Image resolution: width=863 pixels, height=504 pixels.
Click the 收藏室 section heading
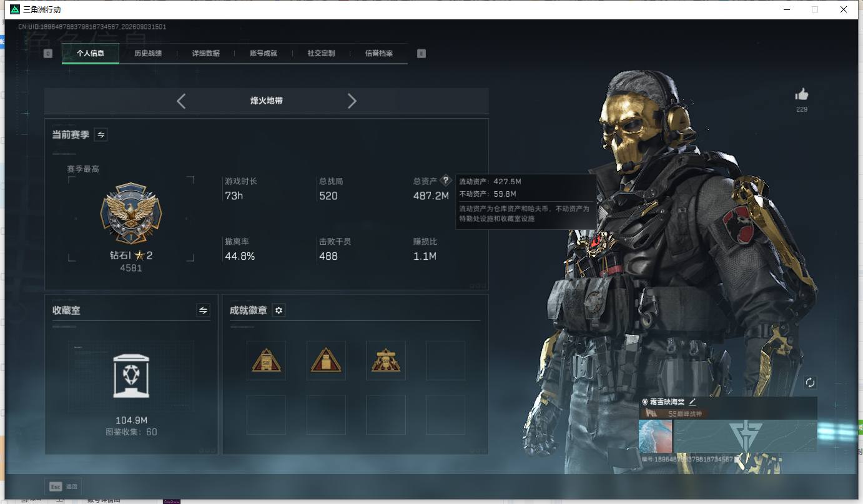[66, 310]
